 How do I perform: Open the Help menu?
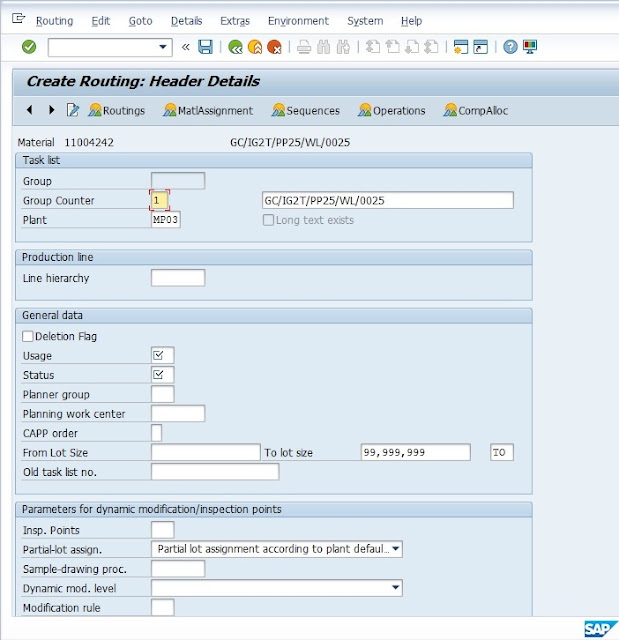(x=411, y=21)
